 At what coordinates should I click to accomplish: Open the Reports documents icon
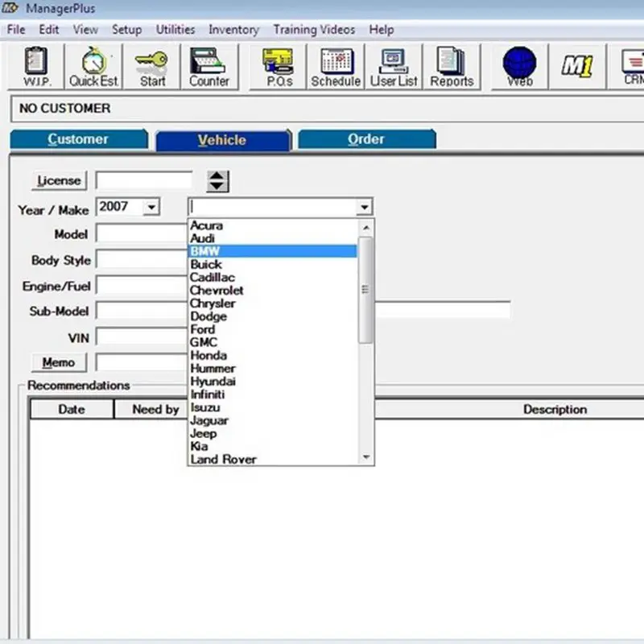point(452,67)
